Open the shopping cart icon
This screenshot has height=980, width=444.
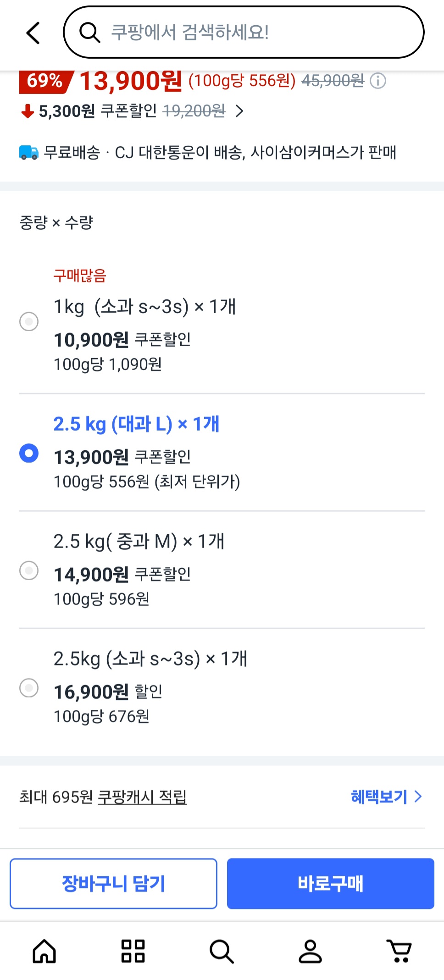(399, 951)
